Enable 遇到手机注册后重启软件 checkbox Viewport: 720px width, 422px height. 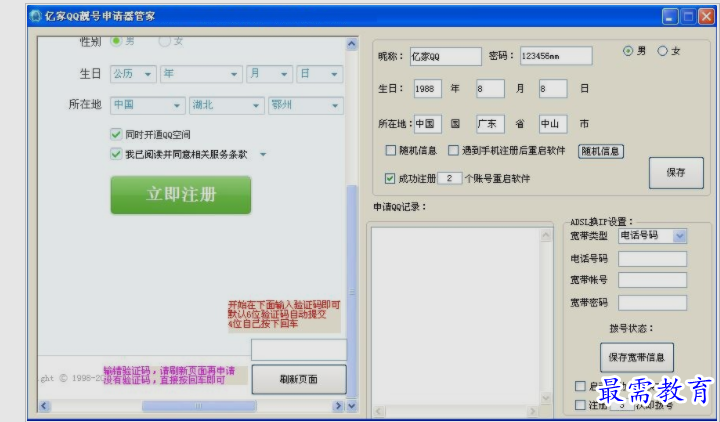pos(453,151)
